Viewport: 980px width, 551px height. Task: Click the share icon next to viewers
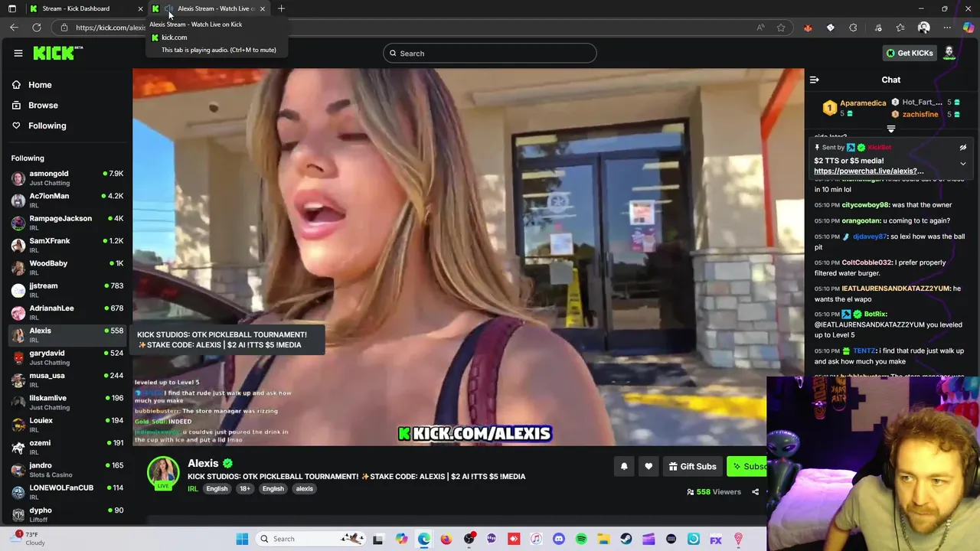[x=755, y=492]
